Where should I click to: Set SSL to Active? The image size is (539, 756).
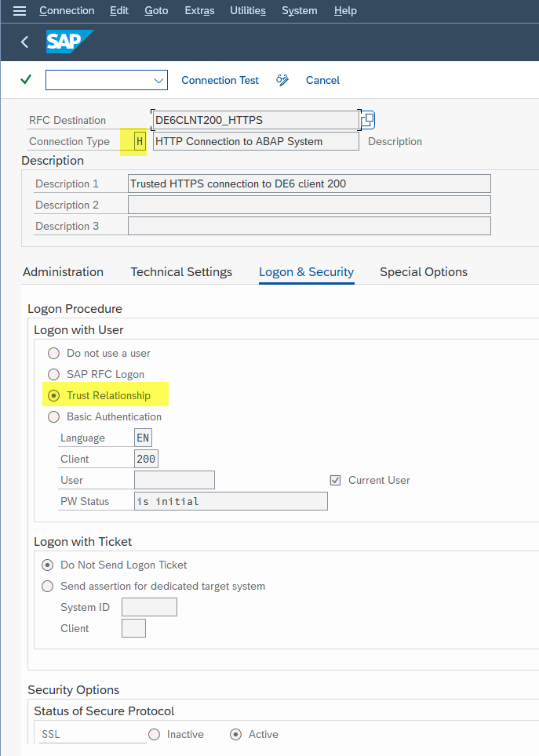click(x=235, y=734)
